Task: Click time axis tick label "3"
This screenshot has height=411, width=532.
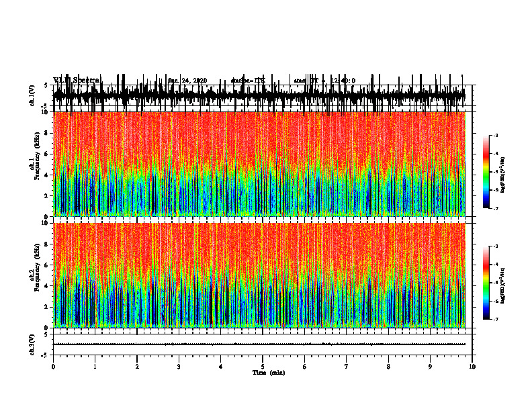Action: point(179,367)
